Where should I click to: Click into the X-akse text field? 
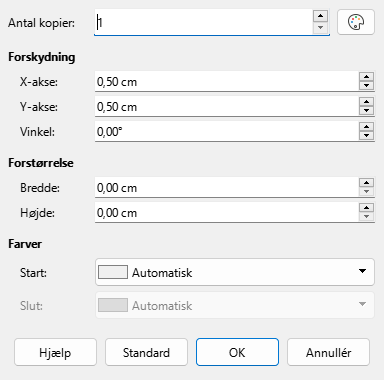(x=227, y=81)
